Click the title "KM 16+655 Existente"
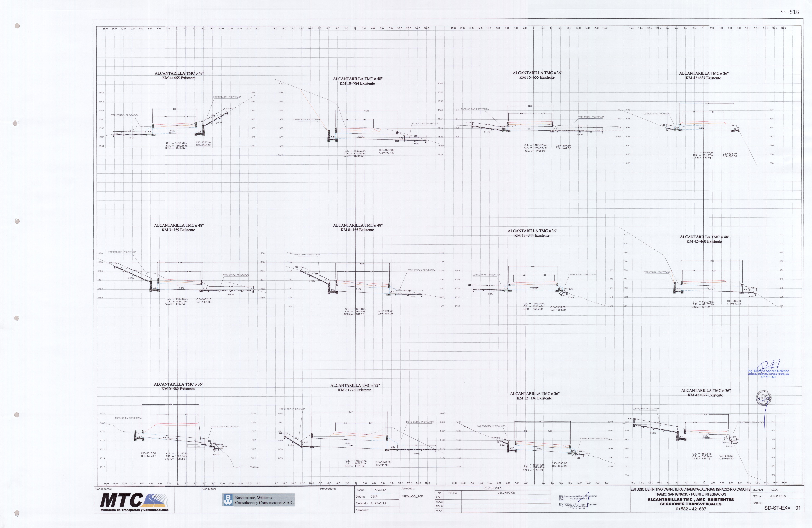 (537, 77)
